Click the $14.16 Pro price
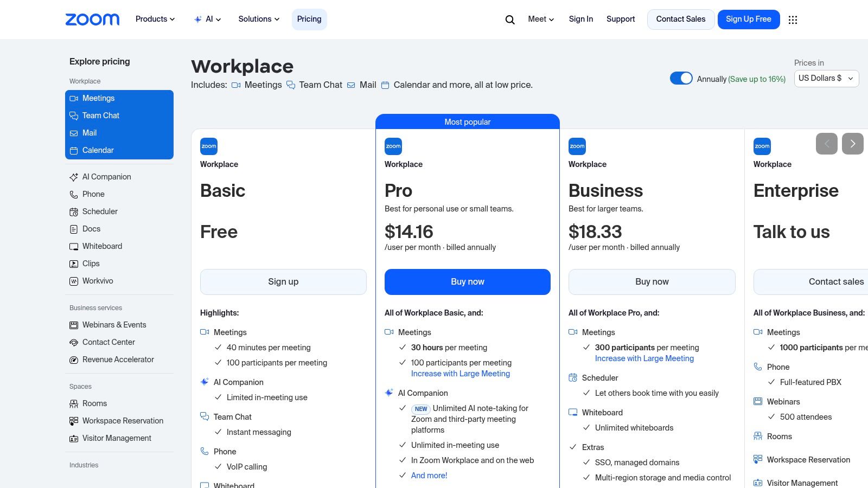 (409, 232)
